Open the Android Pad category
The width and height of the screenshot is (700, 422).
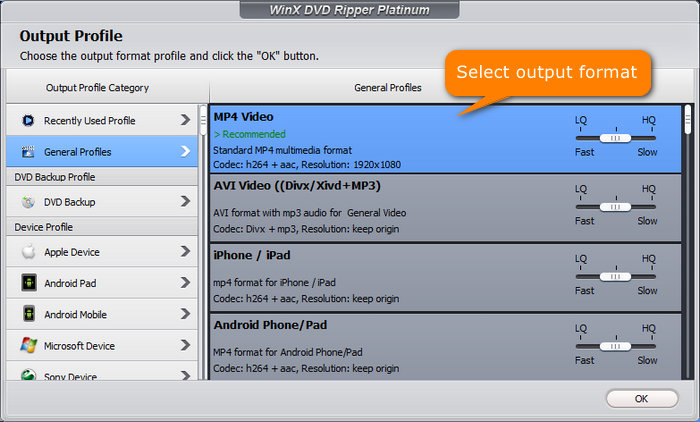pyautogui.click(x=102, y=283)
